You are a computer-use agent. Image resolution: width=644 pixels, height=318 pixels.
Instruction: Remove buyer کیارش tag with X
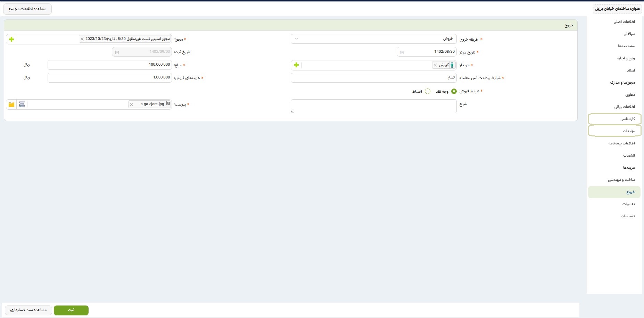pos(435,65)
